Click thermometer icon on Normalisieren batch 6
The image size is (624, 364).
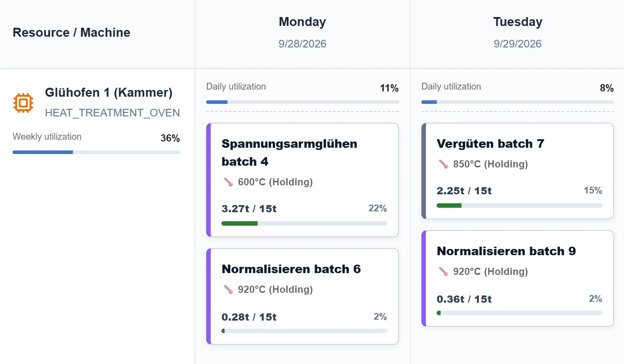229,289
